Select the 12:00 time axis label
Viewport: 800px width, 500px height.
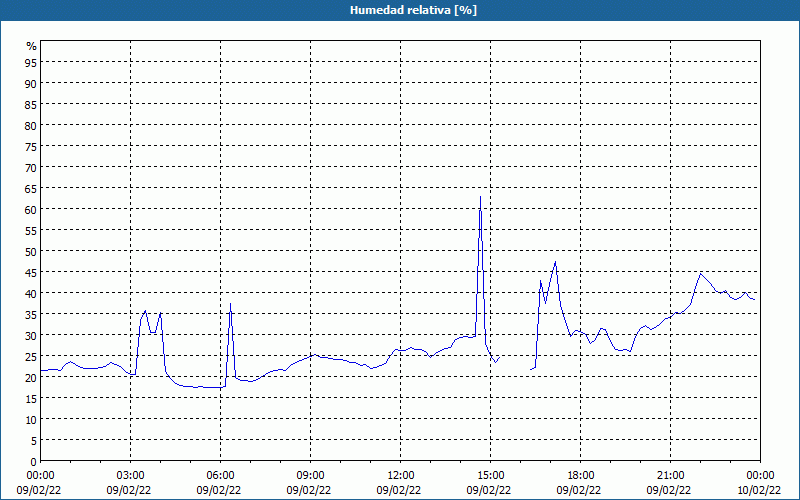(401, 476)
